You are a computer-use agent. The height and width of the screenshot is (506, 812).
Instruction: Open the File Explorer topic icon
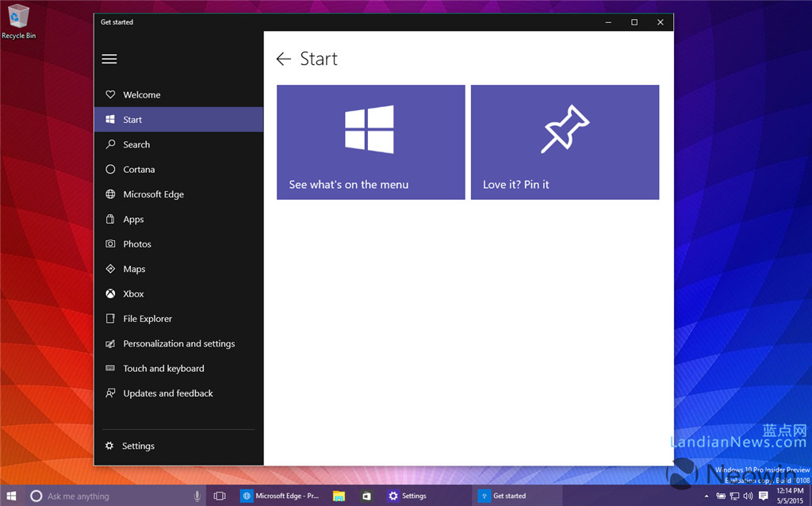[109, 318]
